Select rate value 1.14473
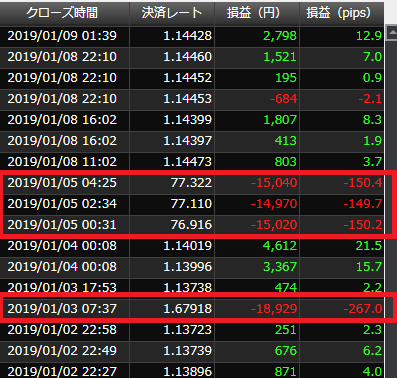The height and width of the screenshot is (378, 397). (x=187, y=161)
